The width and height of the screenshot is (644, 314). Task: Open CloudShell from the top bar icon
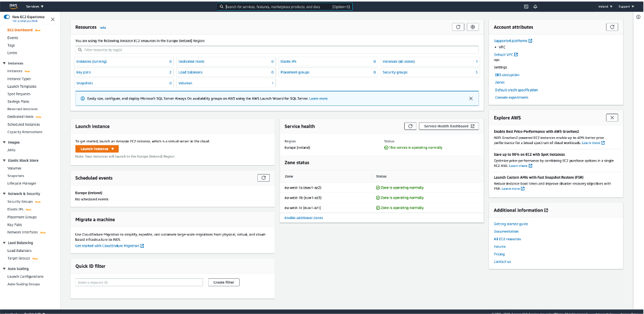526,6
